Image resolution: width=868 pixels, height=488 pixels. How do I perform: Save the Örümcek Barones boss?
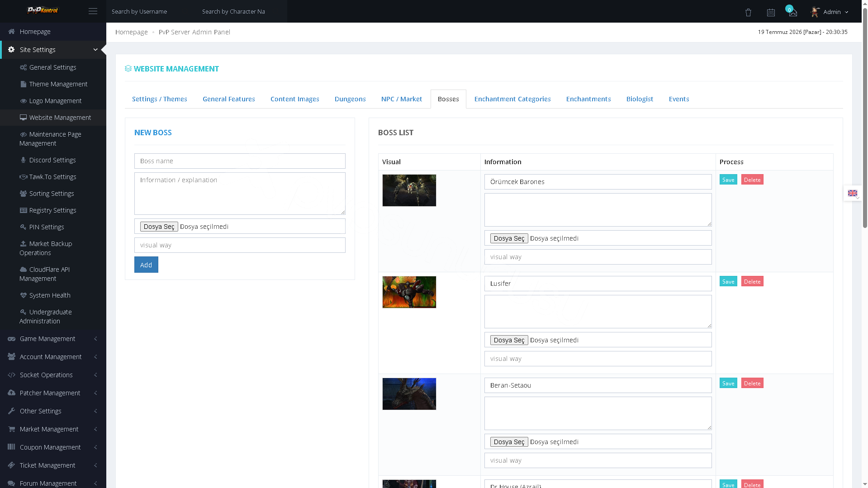(x=728, y=180)
